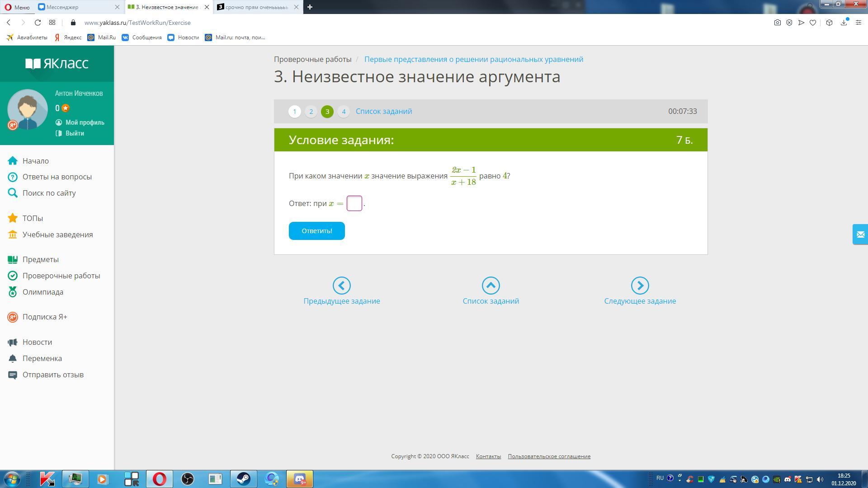Click Opera snapshot camera icon

777,23
